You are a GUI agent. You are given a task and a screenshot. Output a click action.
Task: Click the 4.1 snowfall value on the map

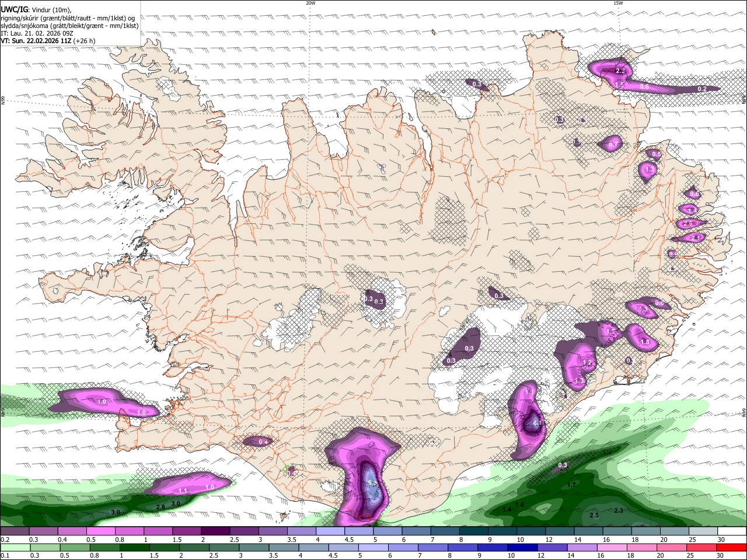click(537, 423)
